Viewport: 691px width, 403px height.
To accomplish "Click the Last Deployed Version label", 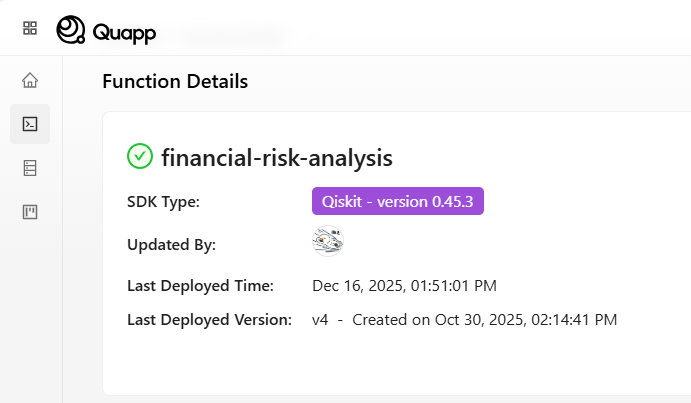I will pyautogui.click(x=209, y=320).
